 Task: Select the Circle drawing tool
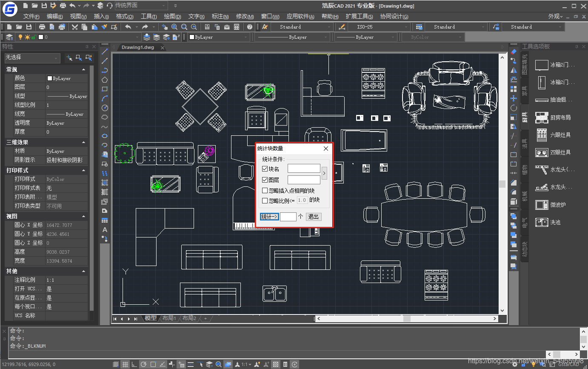pos(105,108)
